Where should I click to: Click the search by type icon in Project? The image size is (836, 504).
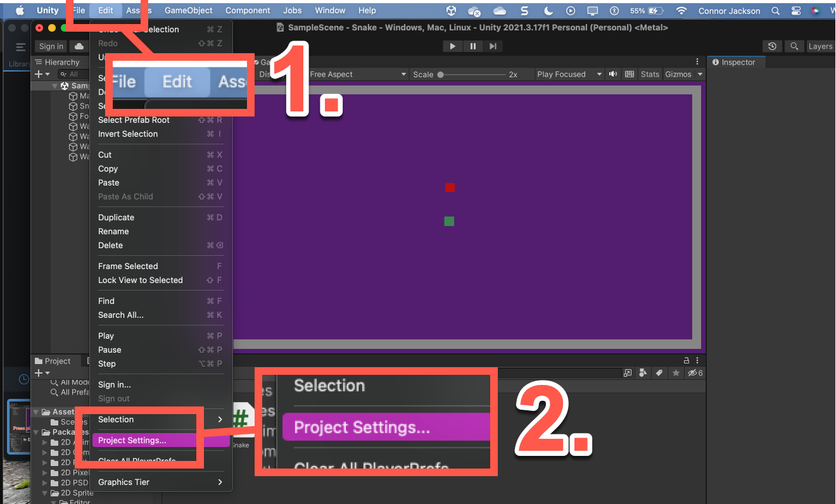pyautogui.click(x=643, y=373)
